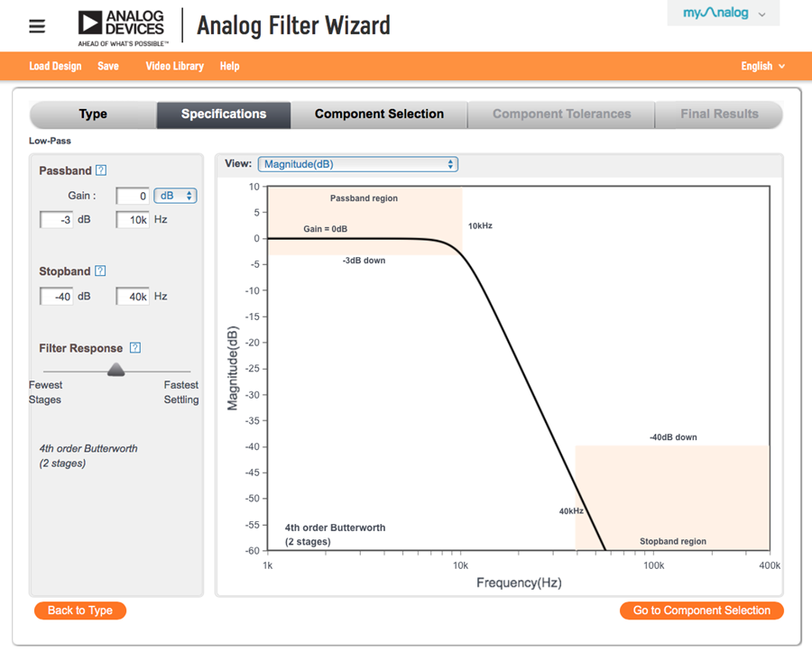
Task: Click the myAnalog logo
Action: [715, 14]
